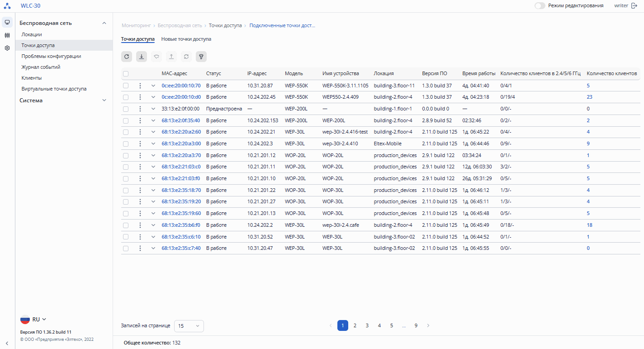Open the filter funnel icon
644x349 pixels.
click(201, 57)
